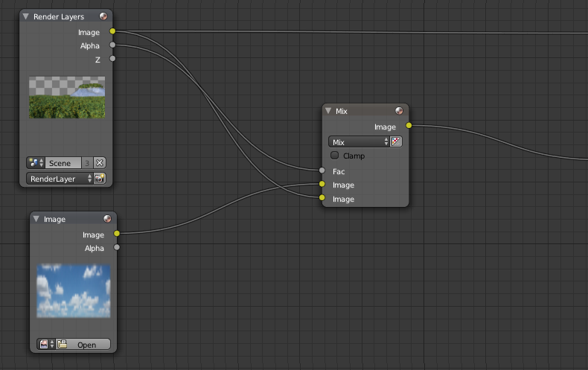Screen dimensions: 588x370
Task: Open the scene browse icon dropdown
Action: coord(36,163)
